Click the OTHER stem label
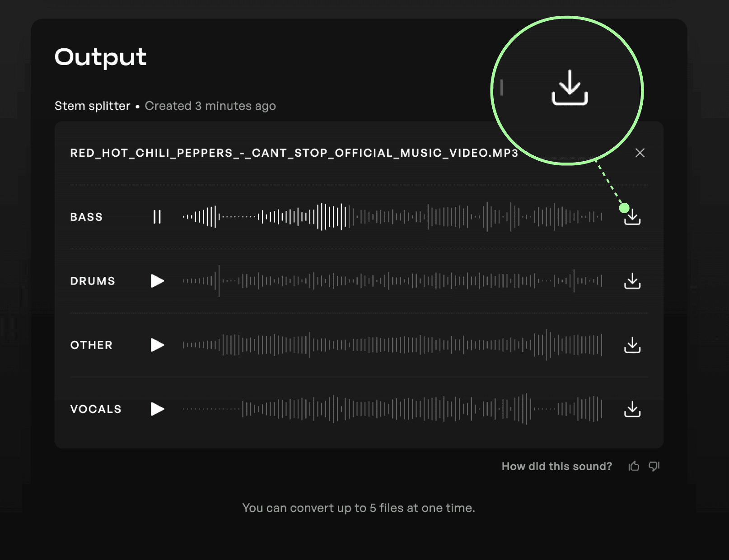Viewport: 729px width, 560px height. pos(91,345)
